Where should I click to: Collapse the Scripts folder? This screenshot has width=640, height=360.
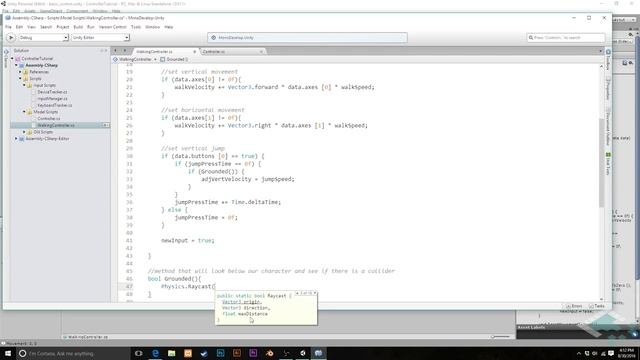20,78
